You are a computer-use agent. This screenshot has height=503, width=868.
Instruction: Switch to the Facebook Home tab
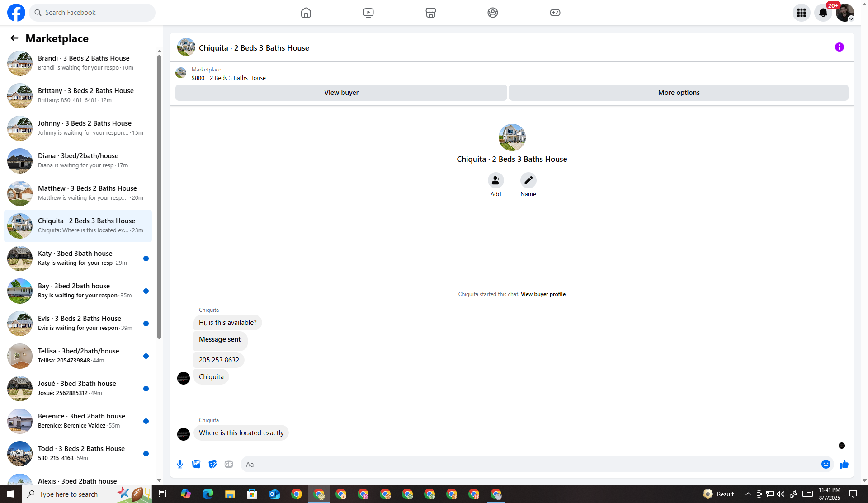[x=306, y=13]
